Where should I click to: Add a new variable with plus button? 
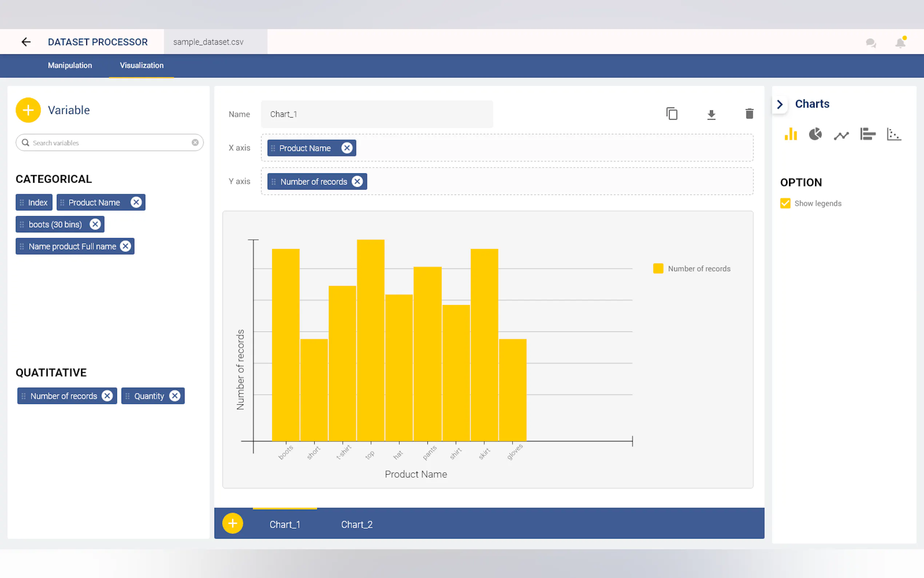click(28, 110)
